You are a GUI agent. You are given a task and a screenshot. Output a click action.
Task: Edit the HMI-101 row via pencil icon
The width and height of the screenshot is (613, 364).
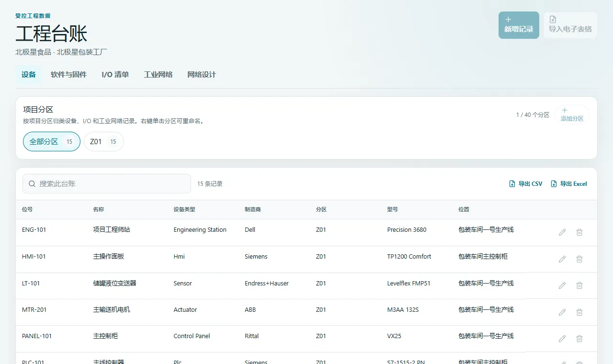click(562, 259)
